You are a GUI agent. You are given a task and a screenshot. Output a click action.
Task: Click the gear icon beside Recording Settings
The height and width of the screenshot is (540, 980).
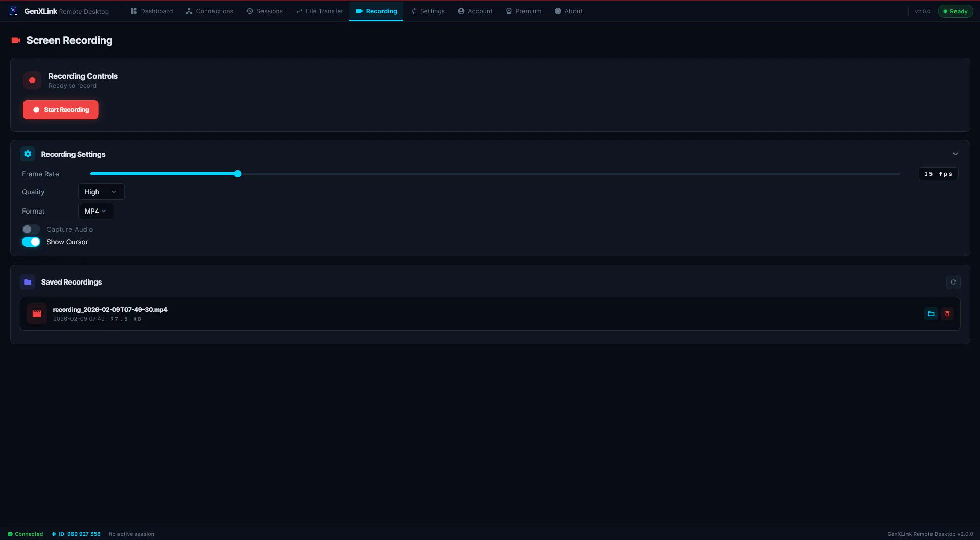(x=28, y=154)
